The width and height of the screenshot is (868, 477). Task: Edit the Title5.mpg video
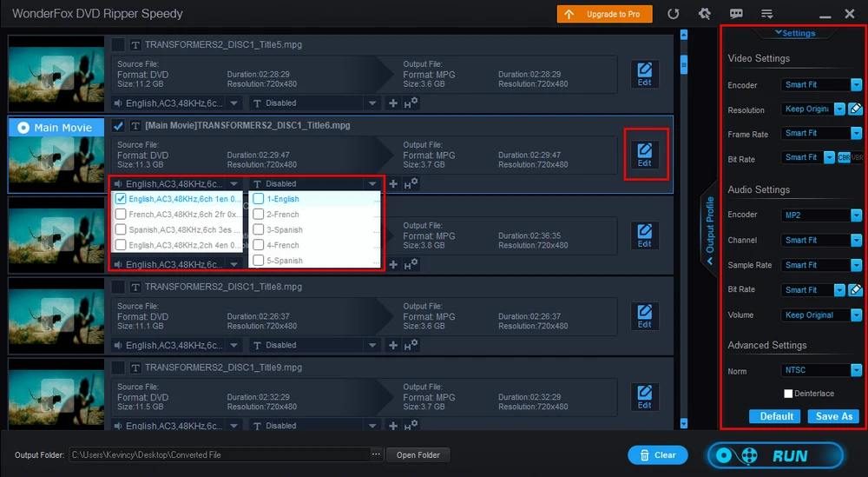(644, 74)
